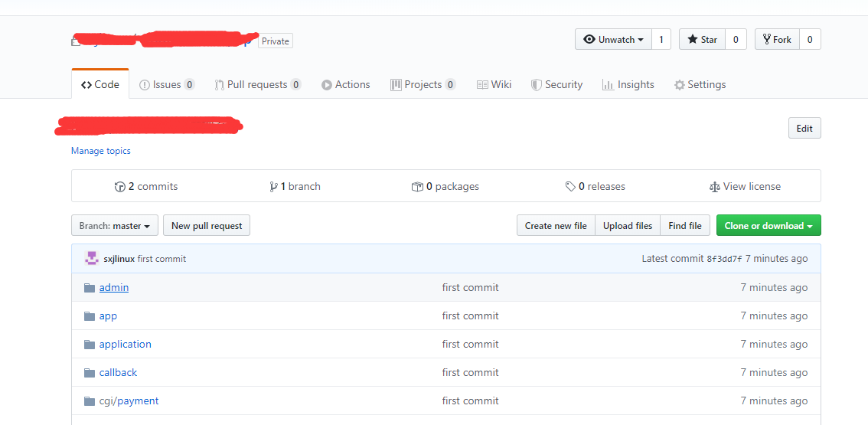
Task: Click 'first commit' message in admin row
Action: click(x=470, y=288)
